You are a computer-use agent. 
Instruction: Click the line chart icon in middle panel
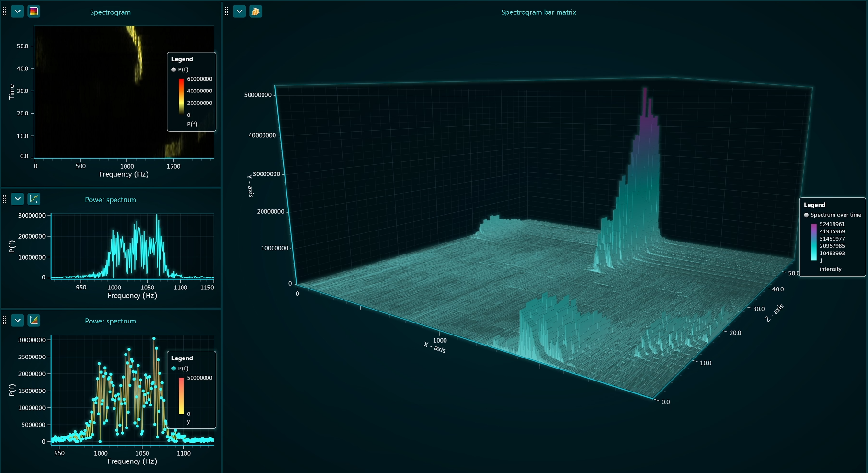[x=34, y=199]
